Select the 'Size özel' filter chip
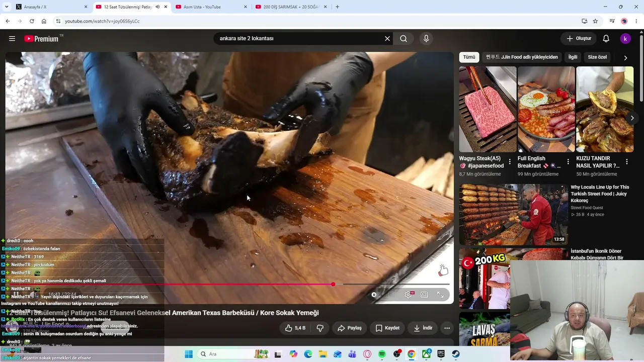Image resolution: width=644 pixels, height=362 pixels. [x=597, y=57]
